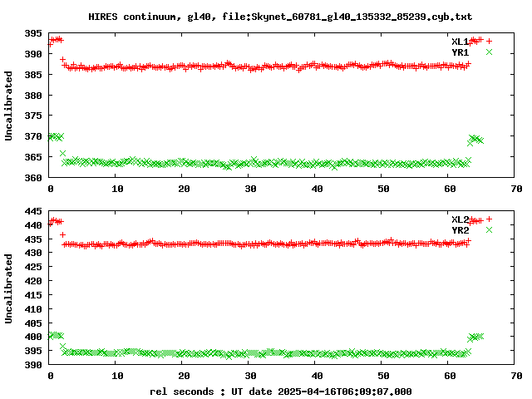
Task: Click the 60 tick label under the bottom plot
Action: coord(450,376)
